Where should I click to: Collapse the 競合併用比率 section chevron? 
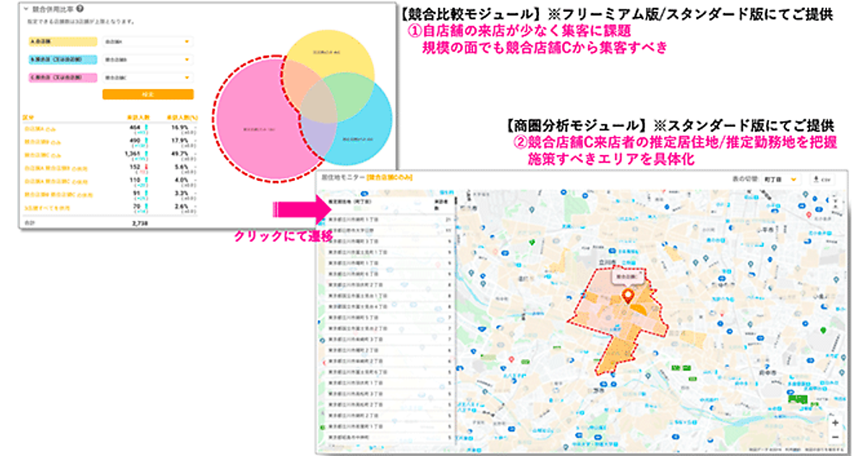(x=26, y=9)
